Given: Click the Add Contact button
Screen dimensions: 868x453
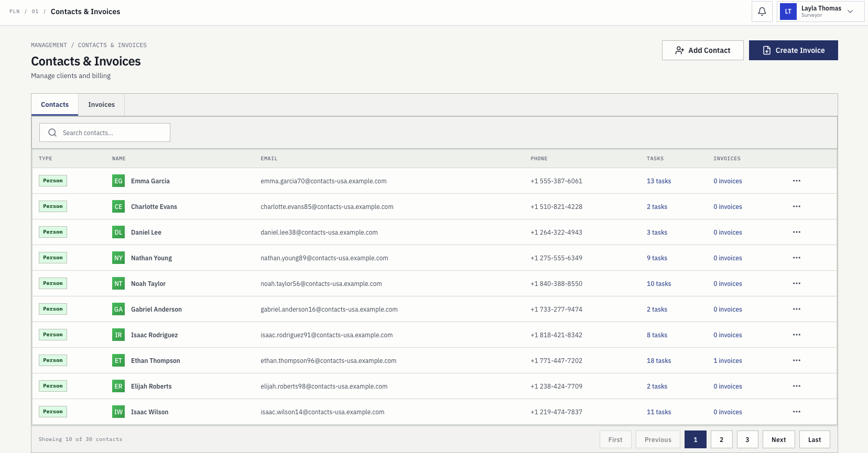Looking at the screenshot, I should [x=702, y=50].
